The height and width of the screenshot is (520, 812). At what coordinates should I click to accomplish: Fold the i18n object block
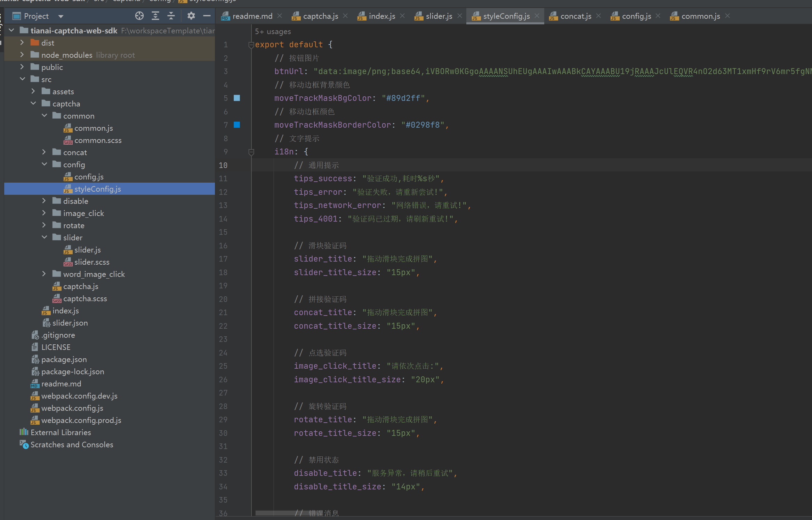coord(251,152)
